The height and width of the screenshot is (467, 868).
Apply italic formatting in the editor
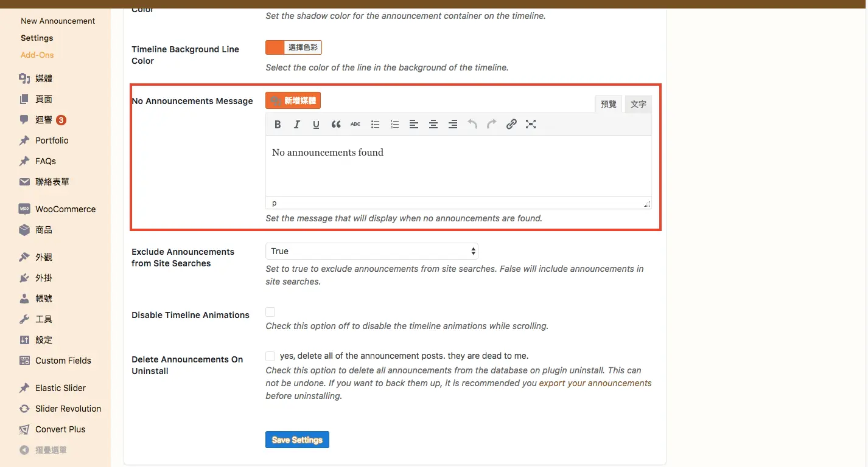click(x=297, y=124)
